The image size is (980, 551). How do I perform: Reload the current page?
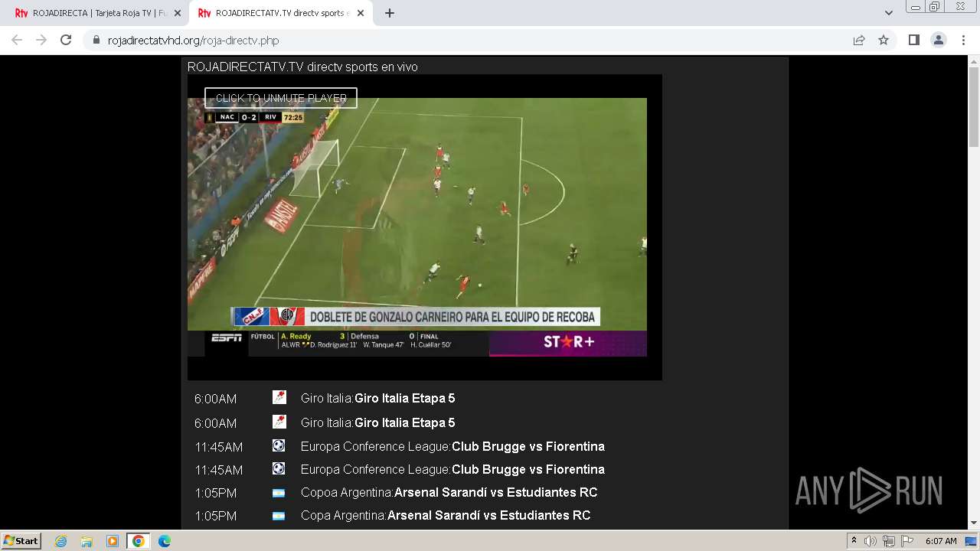point(66,40)
